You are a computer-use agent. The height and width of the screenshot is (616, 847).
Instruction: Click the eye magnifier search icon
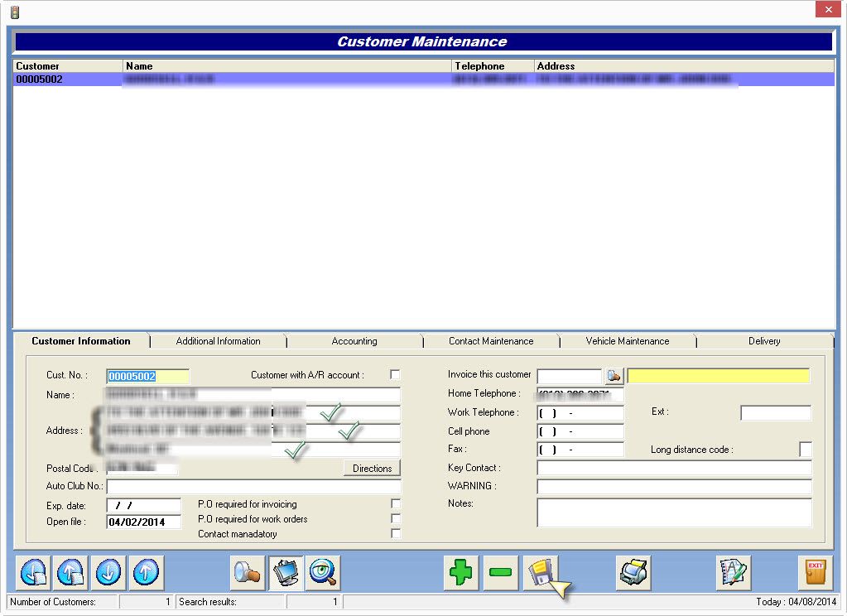(x=323, y=572)
